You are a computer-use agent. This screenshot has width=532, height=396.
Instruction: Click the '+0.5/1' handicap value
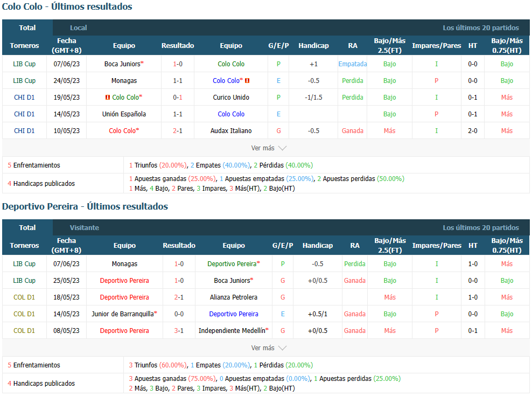tap(318, 314)
